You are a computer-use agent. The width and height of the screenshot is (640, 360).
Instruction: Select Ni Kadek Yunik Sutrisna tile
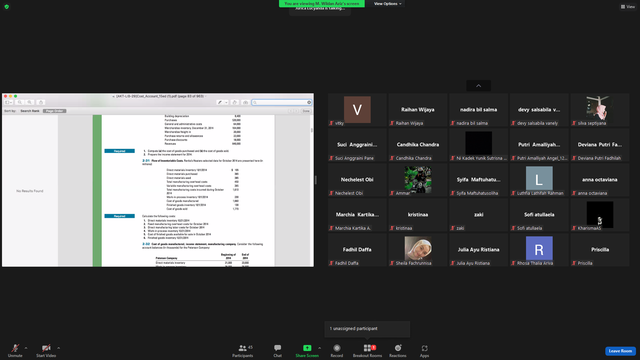click(x=478, y=145)
